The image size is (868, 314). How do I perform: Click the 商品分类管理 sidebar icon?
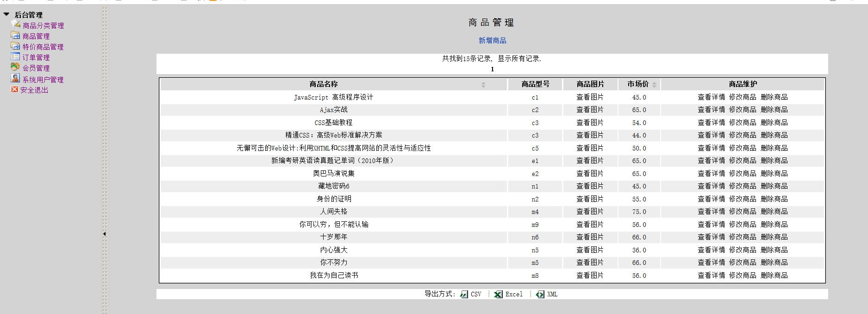[16, 24]
